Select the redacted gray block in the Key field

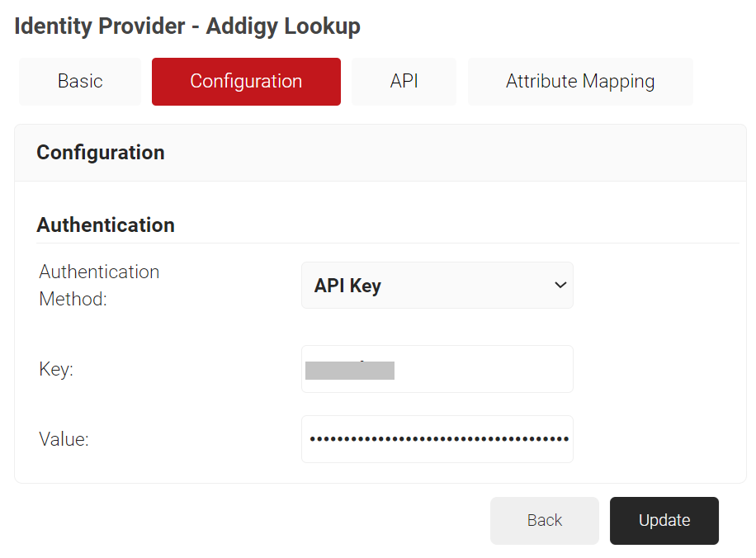pyautogui.click(x=350, y=371)
